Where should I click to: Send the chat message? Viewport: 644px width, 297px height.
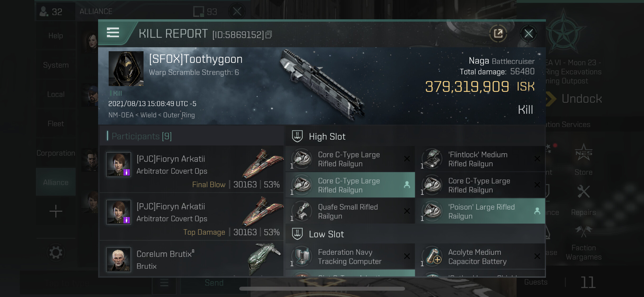(x=214, y=283)
